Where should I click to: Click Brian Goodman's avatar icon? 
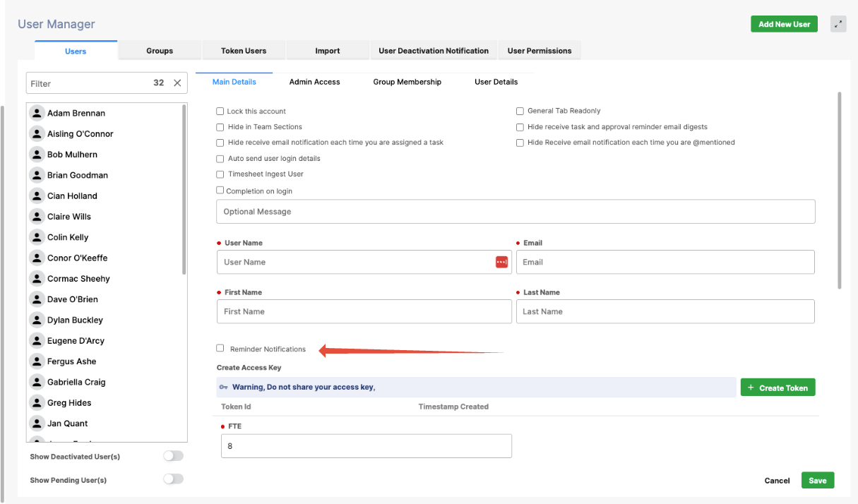(37, 175)
